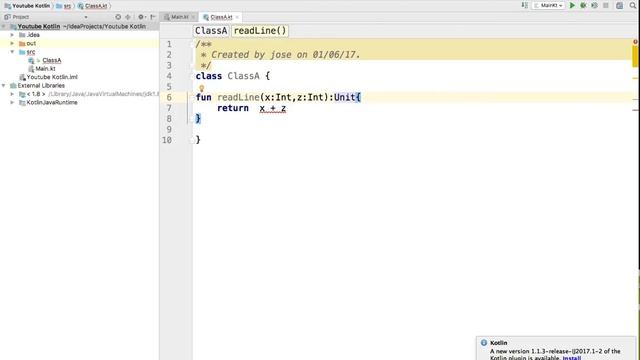Viewport: 640px width, 360px height.
Task: Click the Unit return type in code
Action: pyautogui.click(x=344, y=97)
